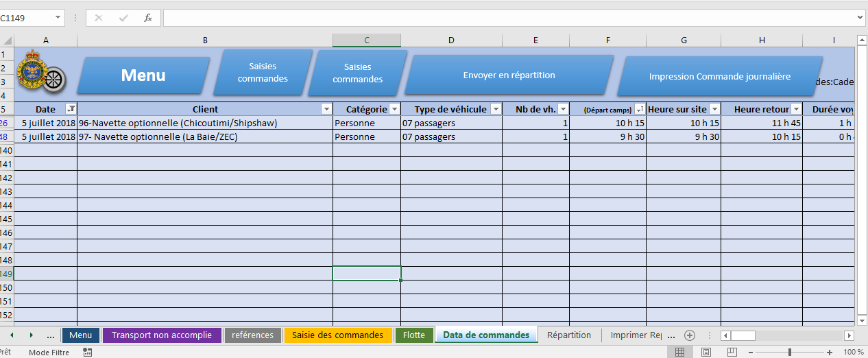This screenshot has width=868, height=358.
Task: Click the Envoyer en répartition button
Action: click(509, 75)
